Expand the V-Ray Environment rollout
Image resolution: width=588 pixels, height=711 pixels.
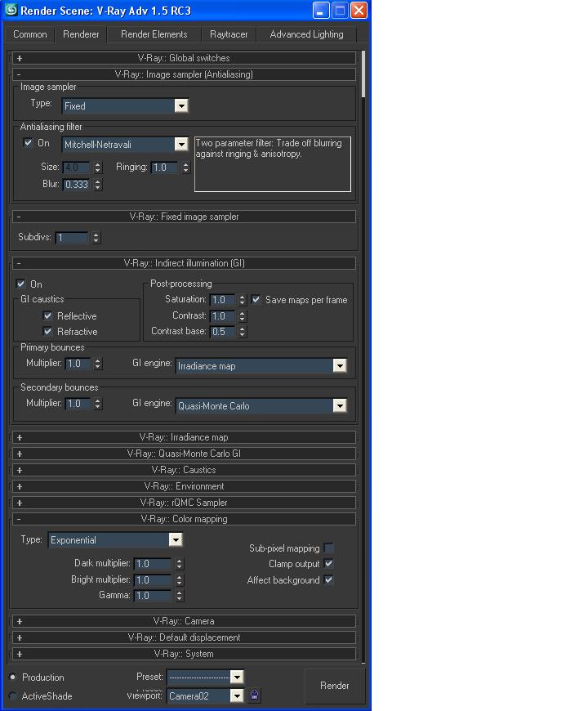[184, 486]
